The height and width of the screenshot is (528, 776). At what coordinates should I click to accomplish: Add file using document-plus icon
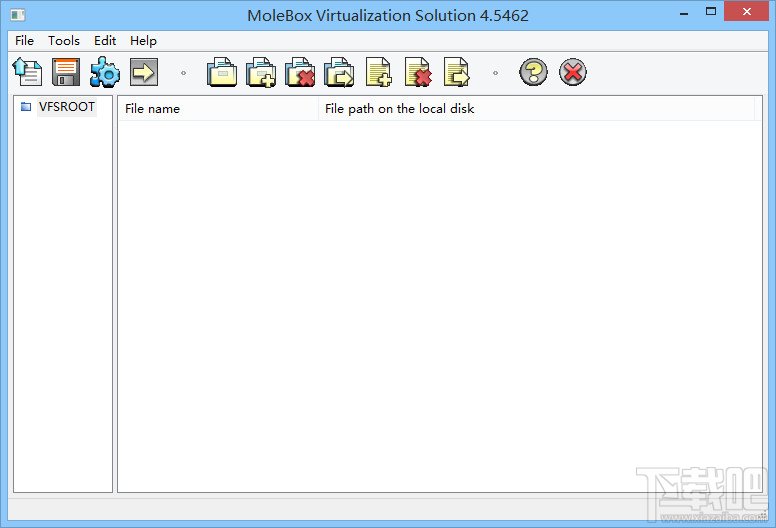[x=379, y=72]
